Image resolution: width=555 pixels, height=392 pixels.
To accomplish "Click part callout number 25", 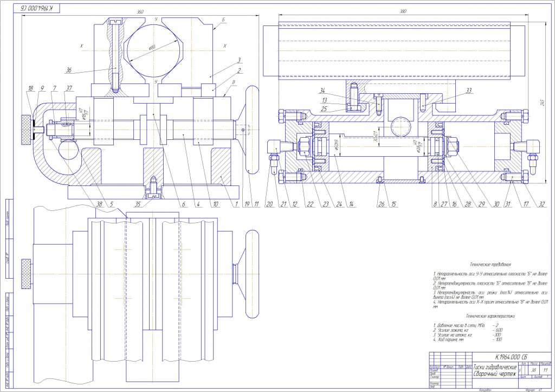I will coord(324,109).
